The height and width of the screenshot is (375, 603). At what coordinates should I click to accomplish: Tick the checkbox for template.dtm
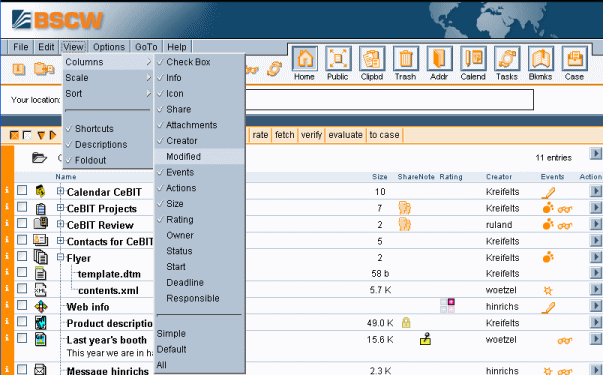point(22,272)
